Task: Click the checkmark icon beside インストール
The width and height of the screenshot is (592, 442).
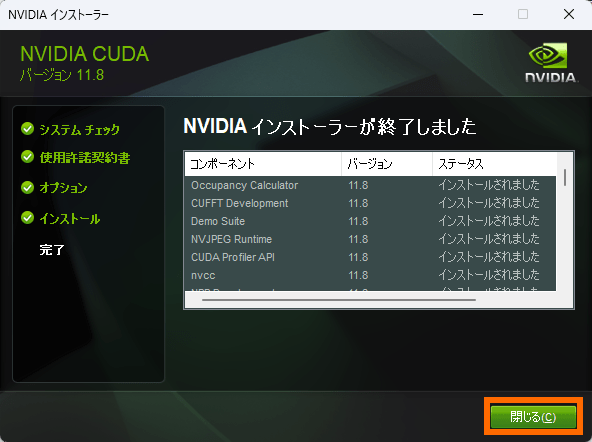Action: pos(27,218)
